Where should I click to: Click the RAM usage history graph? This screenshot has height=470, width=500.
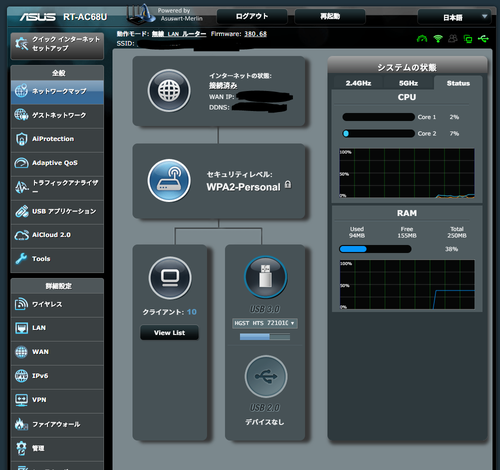click(407, 284)
